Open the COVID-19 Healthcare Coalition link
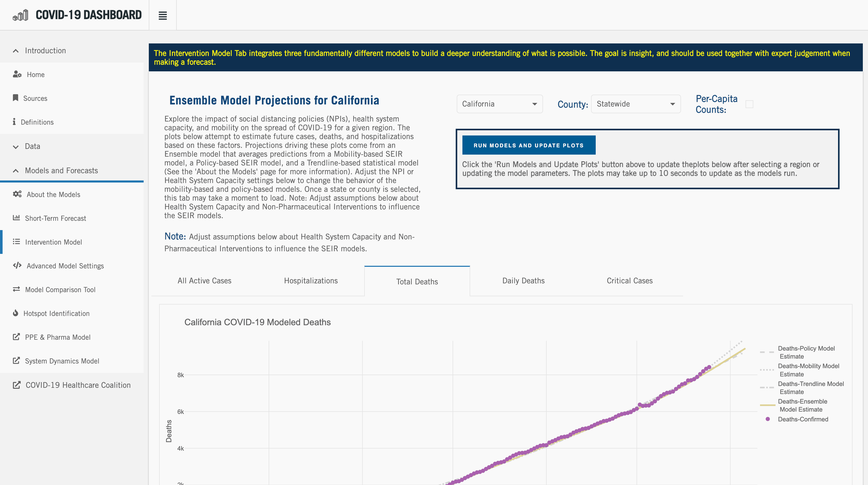 [x=78, y=385]
